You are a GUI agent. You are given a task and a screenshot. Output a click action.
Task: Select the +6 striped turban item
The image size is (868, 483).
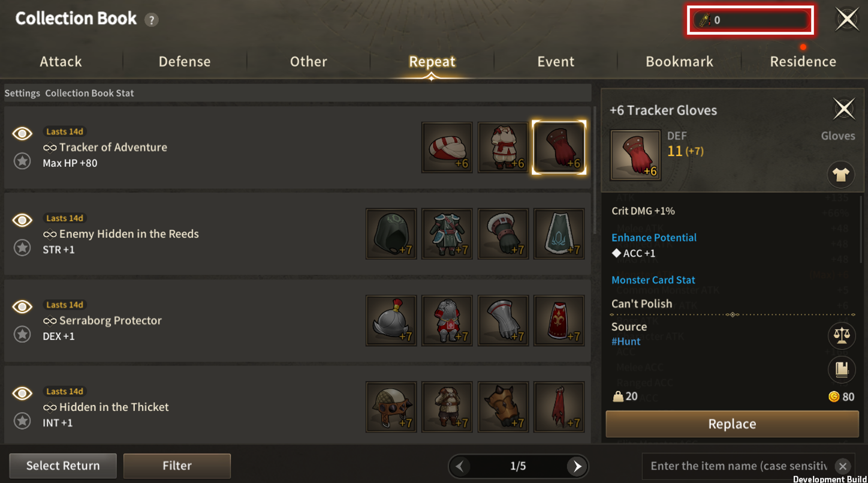tap(447, 148)
